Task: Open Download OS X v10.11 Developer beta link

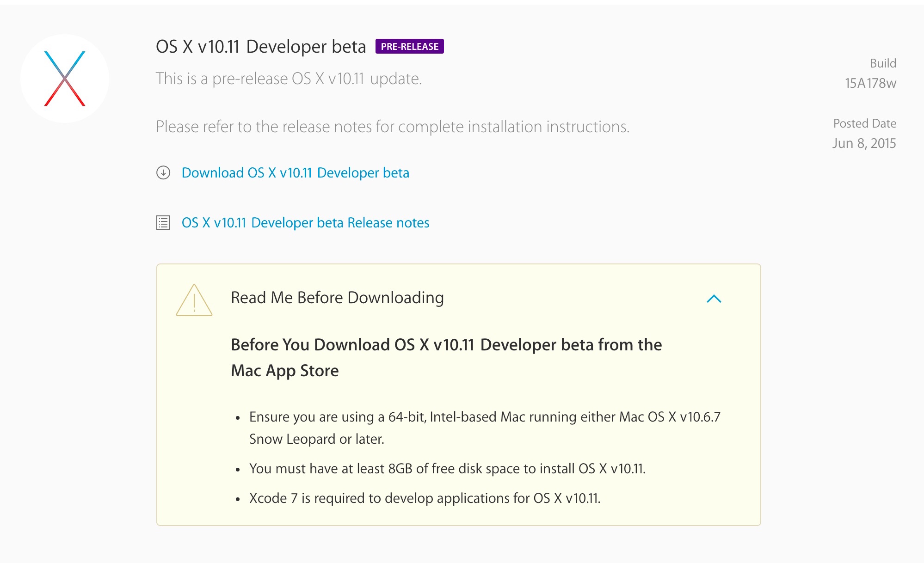Action: pyautogui.click(x=295, y=173)
